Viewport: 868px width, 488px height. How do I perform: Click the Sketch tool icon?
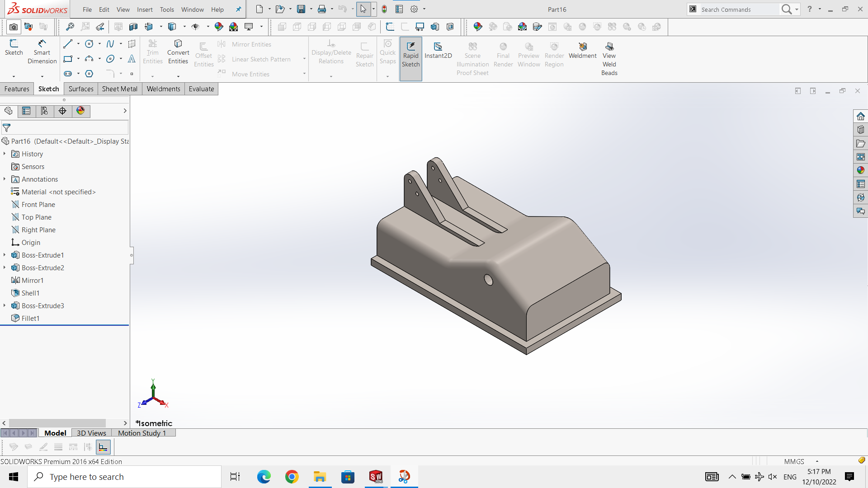pyautogui.click(x=14, y=47)
